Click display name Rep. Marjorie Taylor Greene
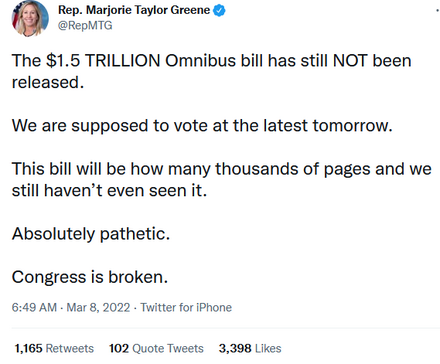Image resolution: width=440 pixels, height=364 pixels. point(134,10)
